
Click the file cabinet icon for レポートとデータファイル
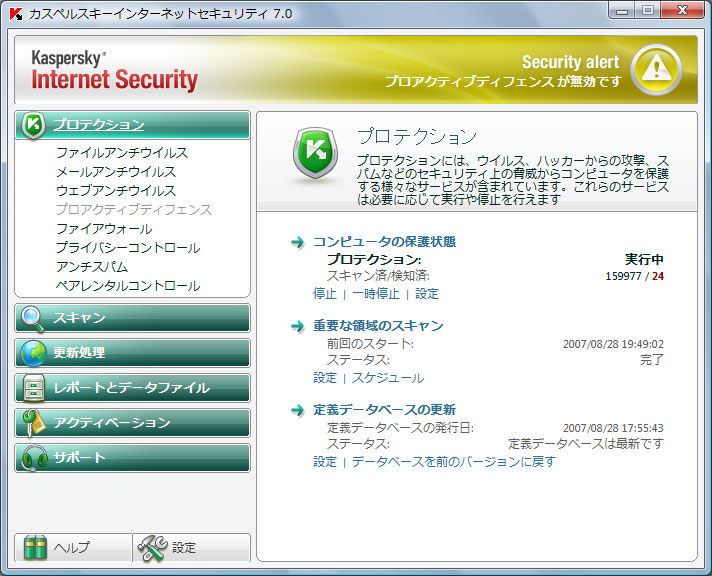tap(34, 388)
